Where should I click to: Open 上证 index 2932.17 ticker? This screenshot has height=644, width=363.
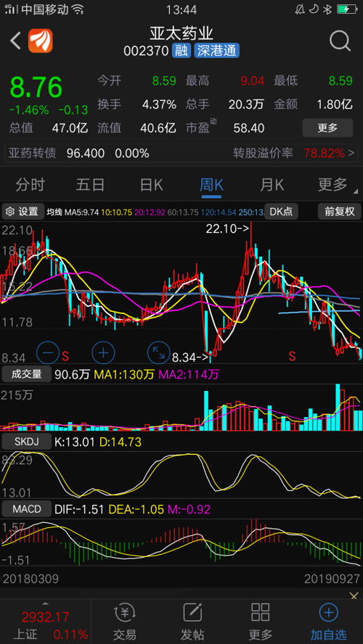click(45, 624)
